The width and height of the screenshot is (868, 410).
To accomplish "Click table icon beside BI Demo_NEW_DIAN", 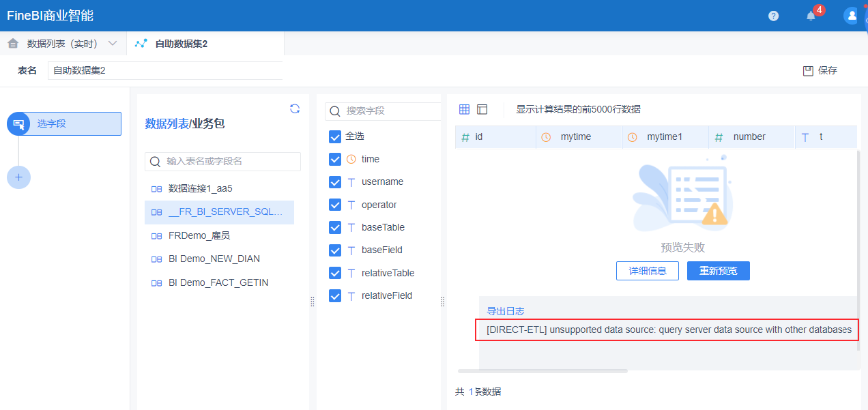I will [156, 259].
